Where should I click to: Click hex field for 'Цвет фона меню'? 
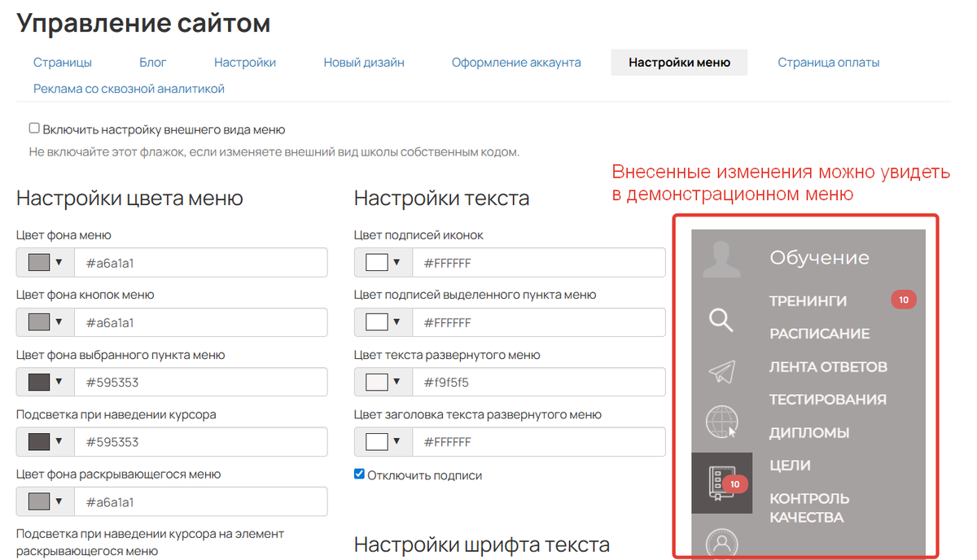pos(200,262)
